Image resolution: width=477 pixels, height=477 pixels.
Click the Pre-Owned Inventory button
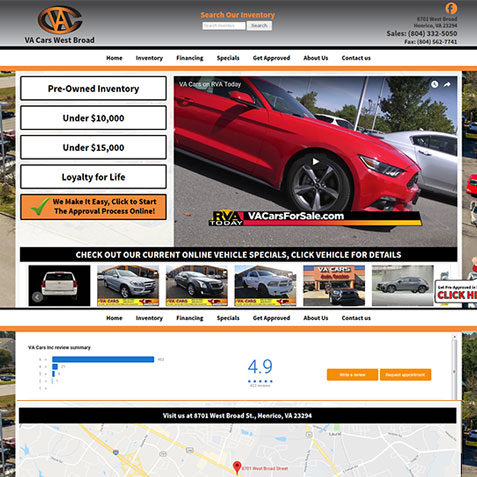click(x=93, y=88)
